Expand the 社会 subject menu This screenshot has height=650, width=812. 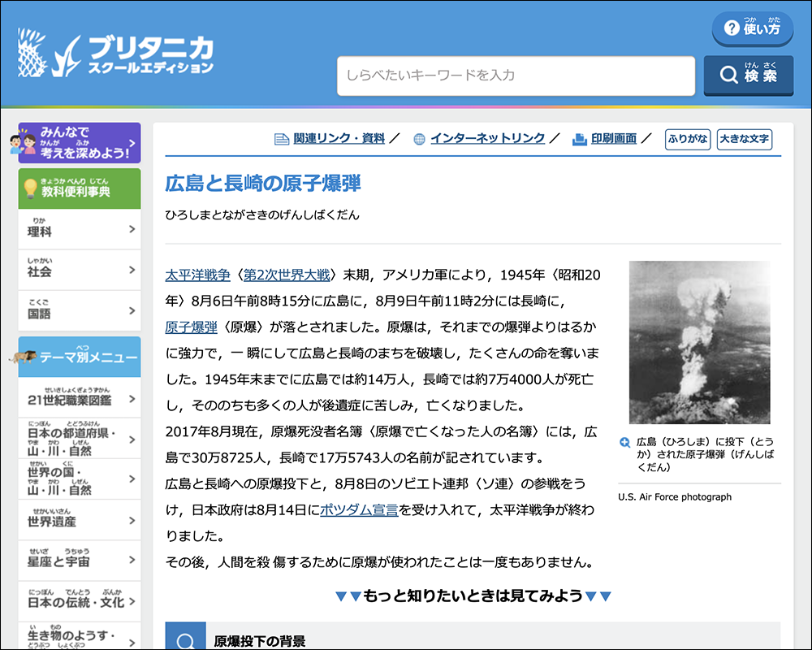pos(80,270)
